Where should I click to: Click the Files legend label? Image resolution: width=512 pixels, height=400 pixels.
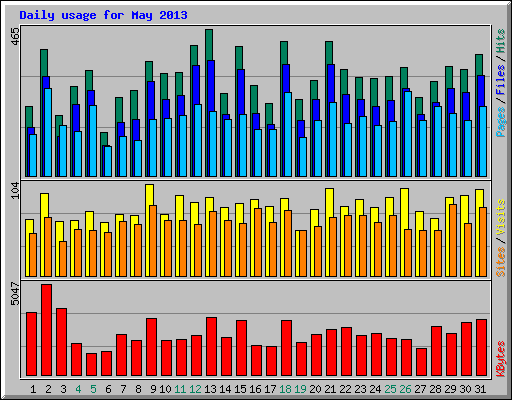click(x=500, y=80)
